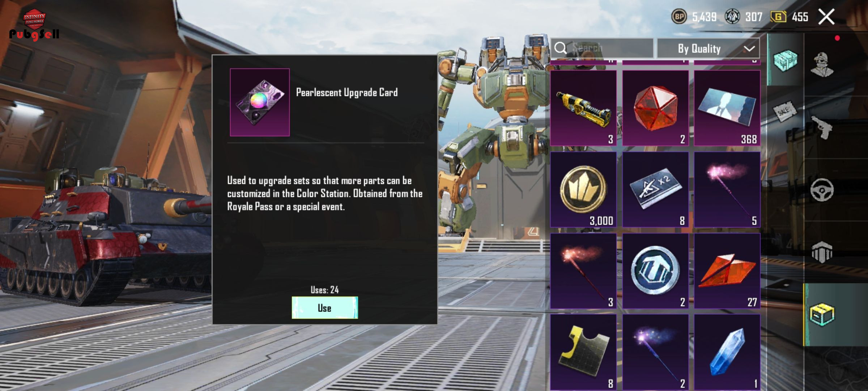Select the x2 card item
The height and width of the screenshot is (391, 868).
[655, 189]
